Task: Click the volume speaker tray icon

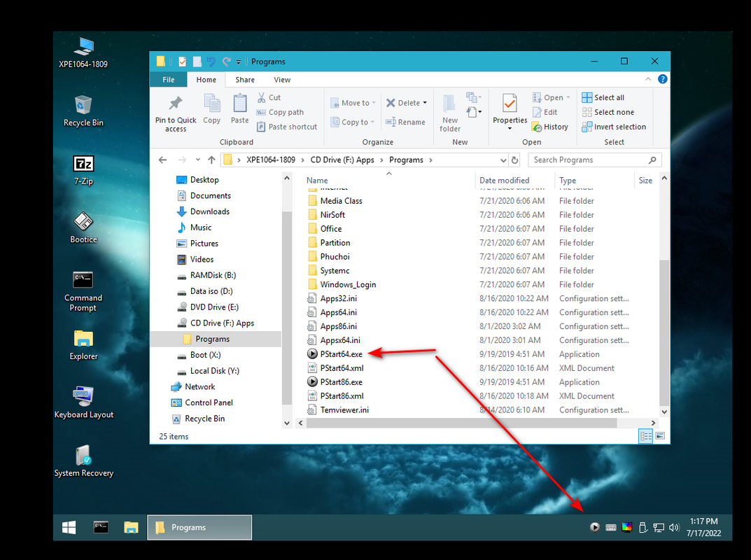Action: pos(674,527)
